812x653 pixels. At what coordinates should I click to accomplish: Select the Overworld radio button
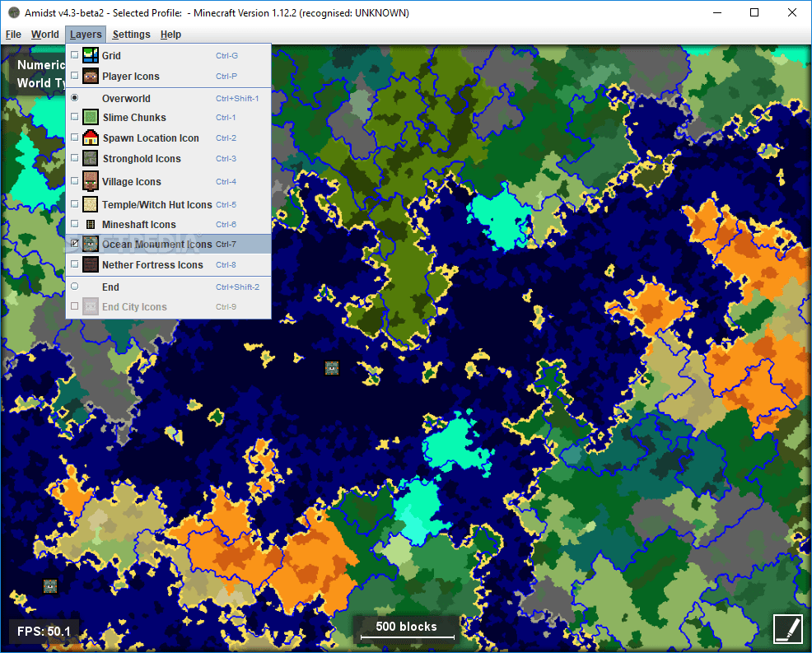click(x=75, y=98)
